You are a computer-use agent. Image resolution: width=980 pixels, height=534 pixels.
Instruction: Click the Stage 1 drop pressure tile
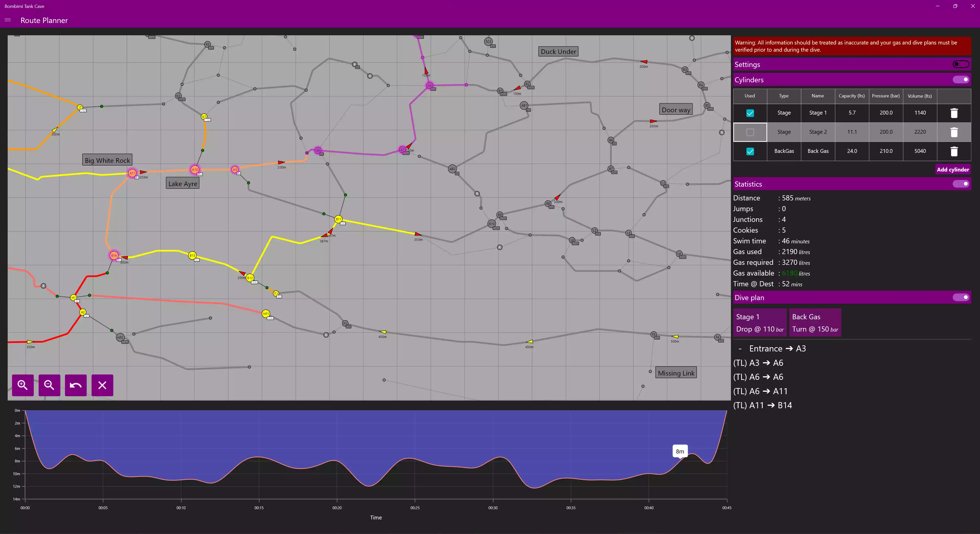tap(759, 323)
